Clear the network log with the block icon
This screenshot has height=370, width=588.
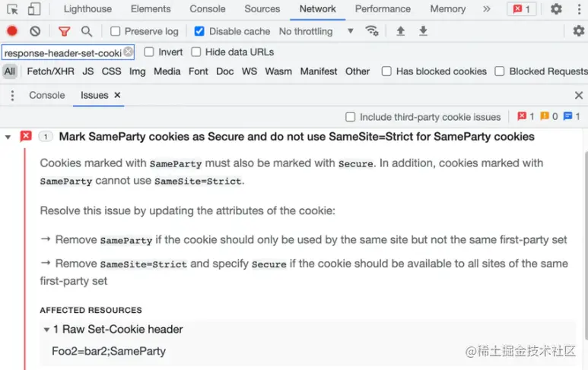[x=35, y=31]
